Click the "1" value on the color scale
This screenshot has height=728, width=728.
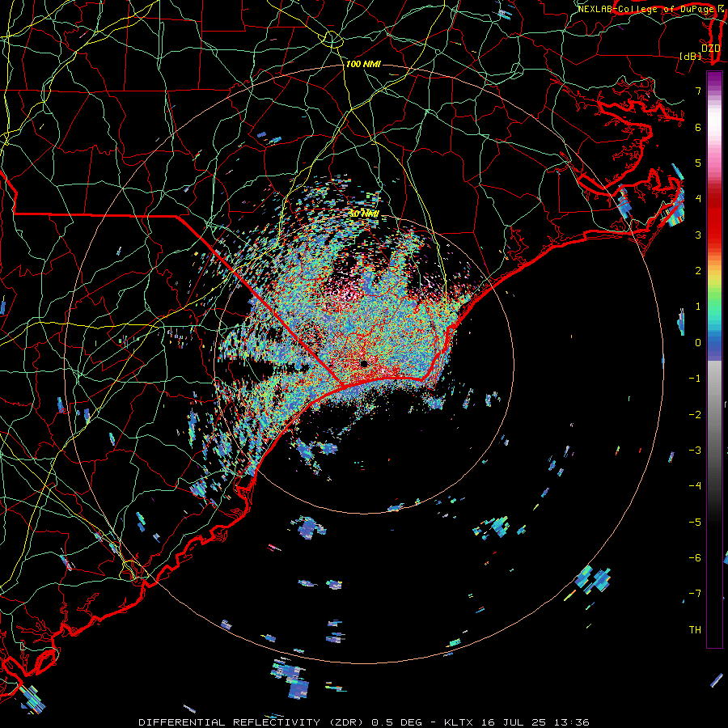click(698, 307)
